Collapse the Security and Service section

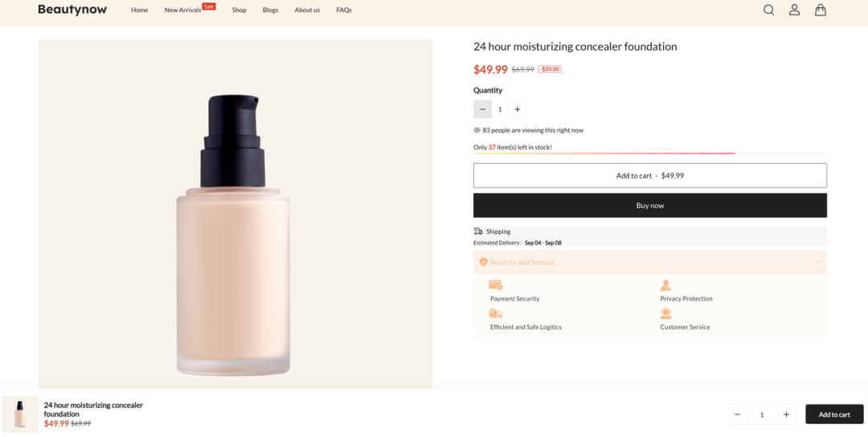point(817,262)
